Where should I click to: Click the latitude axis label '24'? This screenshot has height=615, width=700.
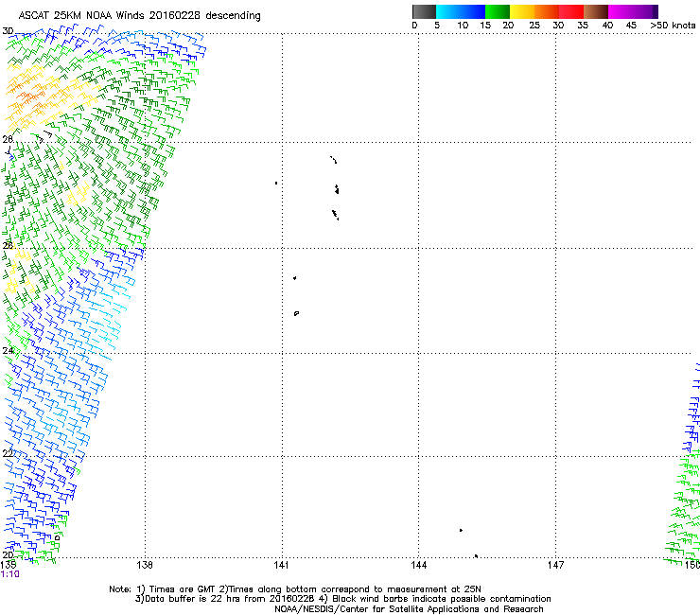click(8, 351)
